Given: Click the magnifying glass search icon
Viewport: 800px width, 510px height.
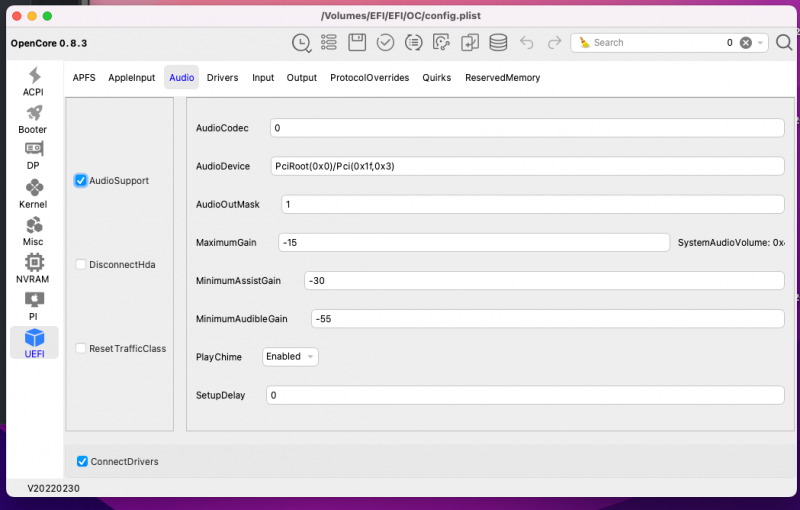Looking at the screenshot, I should tap(784, 43).
